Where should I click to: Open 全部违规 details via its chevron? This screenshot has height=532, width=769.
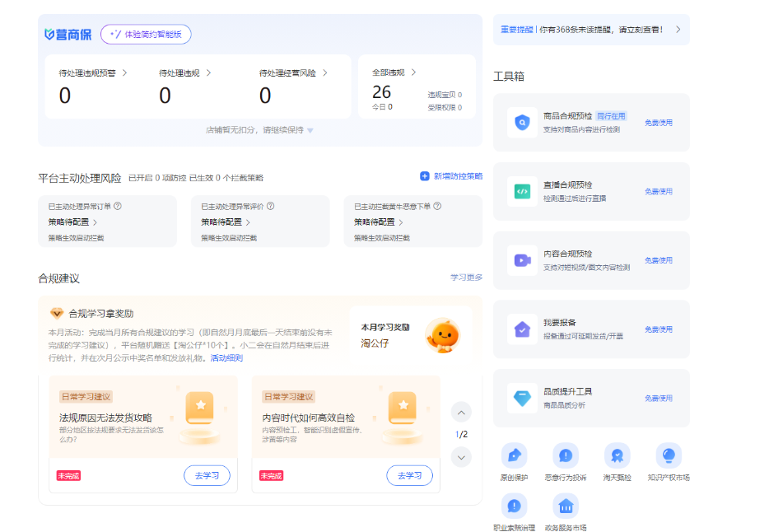pos(413,72)
